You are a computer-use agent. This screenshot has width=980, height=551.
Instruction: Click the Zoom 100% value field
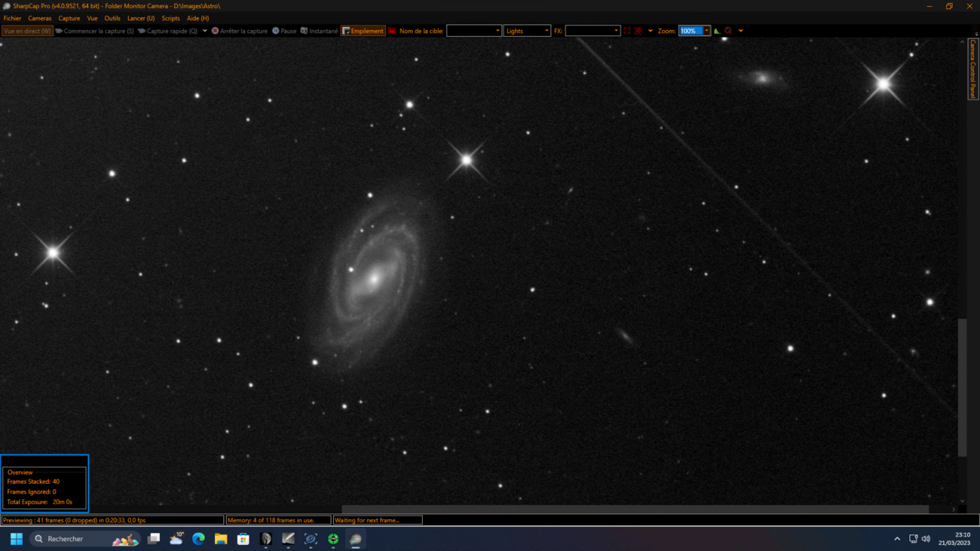coord(691,31)
